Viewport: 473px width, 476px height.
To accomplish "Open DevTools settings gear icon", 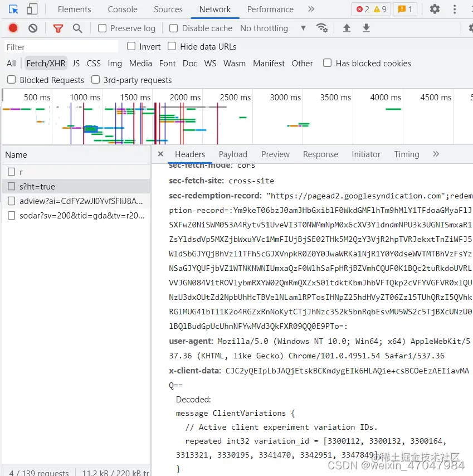I will click(435, 9).
